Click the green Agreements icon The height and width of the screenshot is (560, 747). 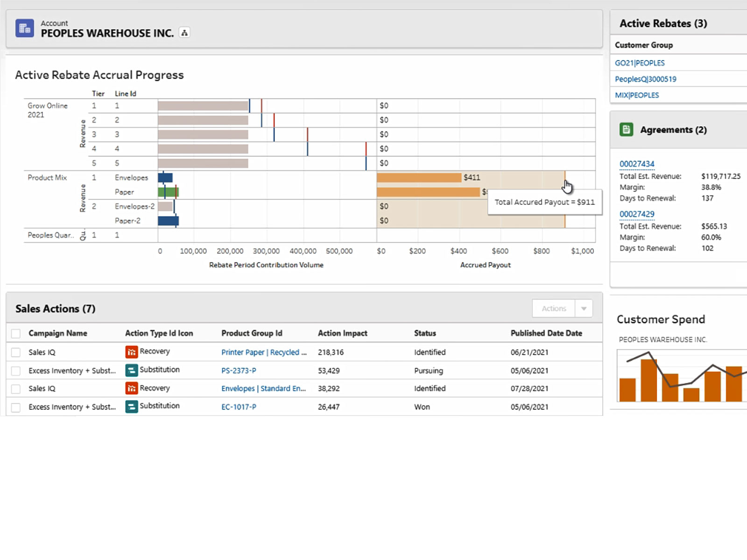click(x=626, y=129)
